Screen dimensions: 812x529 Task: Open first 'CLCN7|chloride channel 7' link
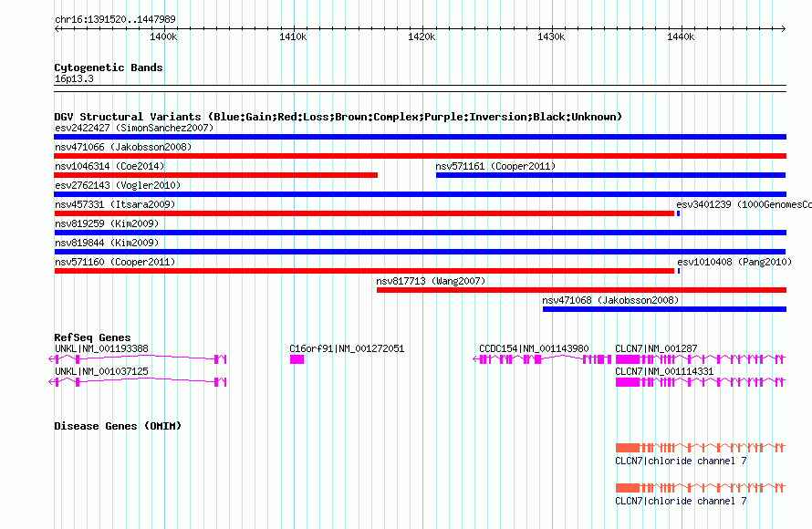tap(681, 461)
